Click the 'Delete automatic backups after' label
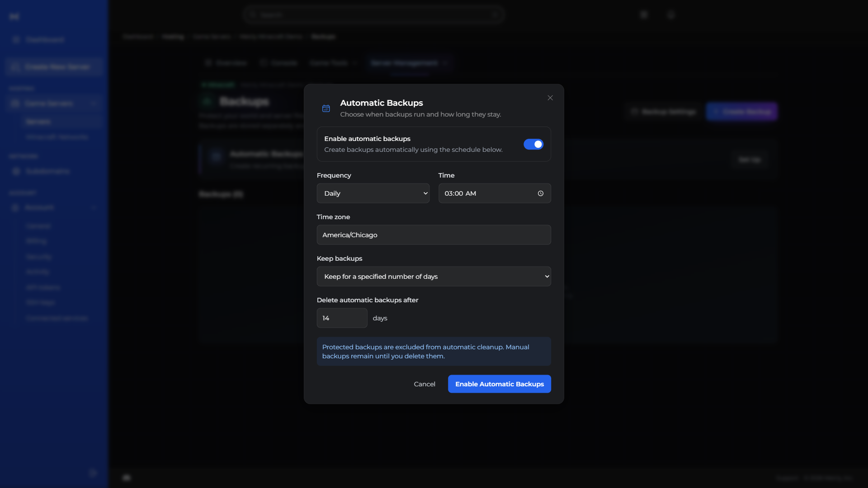868x488 pixels. coord(368,300)
